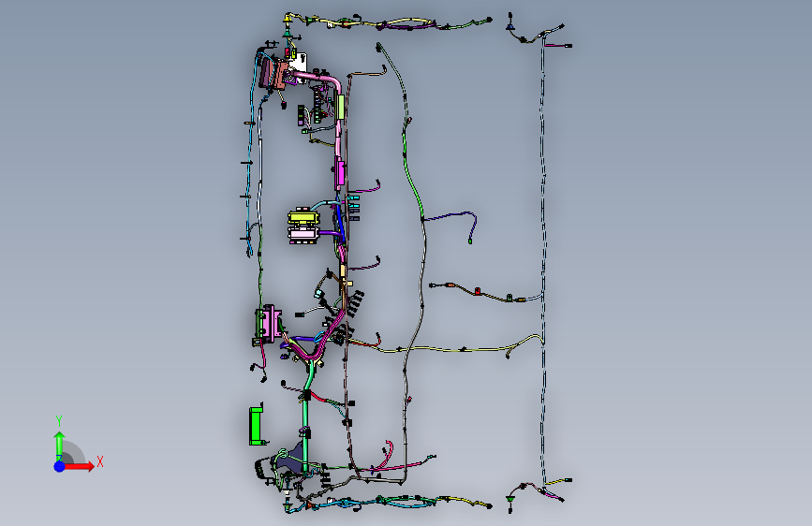Click the blue Z axis ball of triad
Image resolution: width=812 pixels, height=526 pixels.
click(x=60, y=466)
